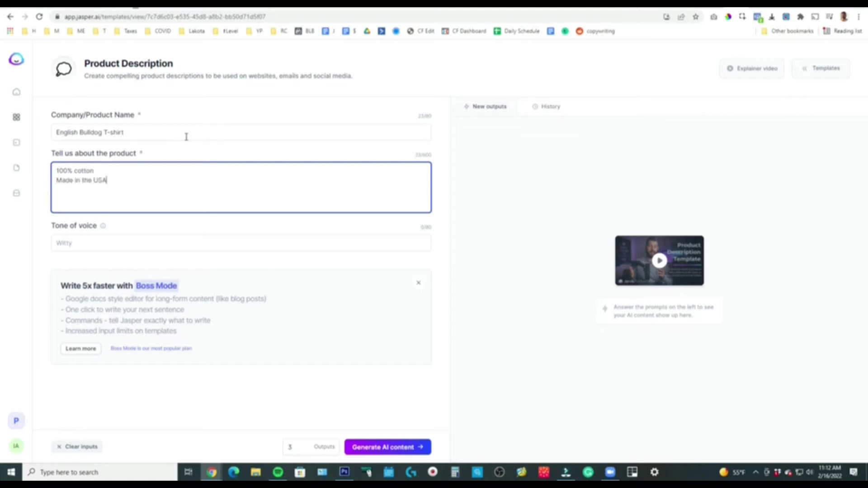Open Photoshop from the taskbar
The image size is (868, 488).
pos(344,472)
